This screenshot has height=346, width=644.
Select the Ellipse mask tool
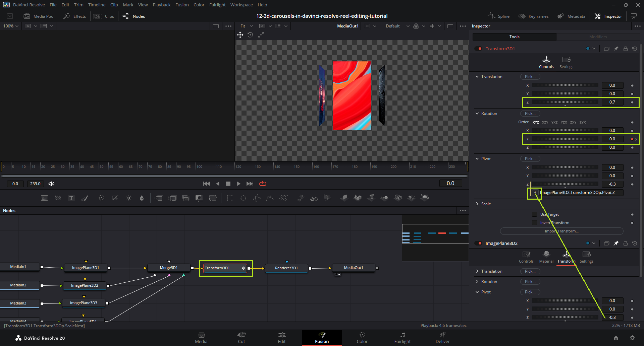pos(243,198)
